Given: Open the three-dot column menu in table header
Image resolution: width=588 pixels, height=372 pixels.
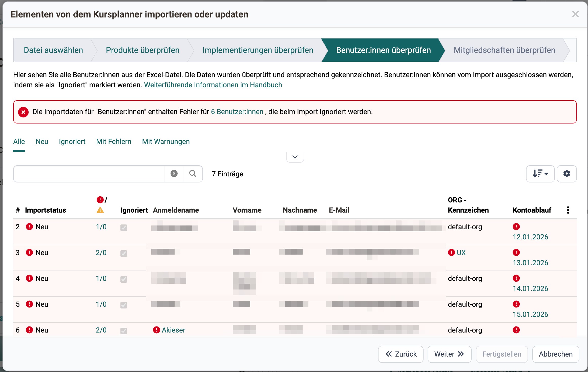Looking at the screenshot, I should point(568,210).
